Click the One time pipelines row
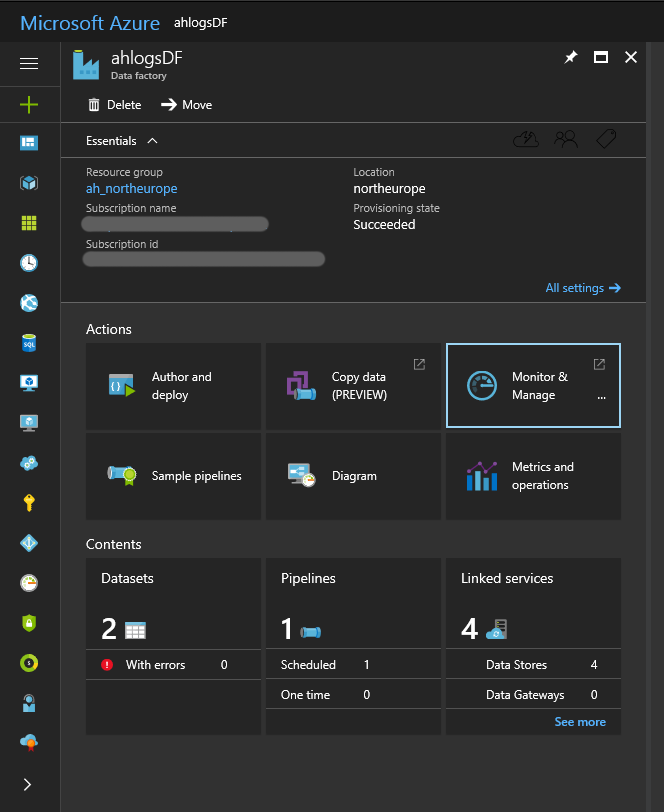Image resolution: width=664 pixels, height=812 pixels. click(x=353, y=694)
